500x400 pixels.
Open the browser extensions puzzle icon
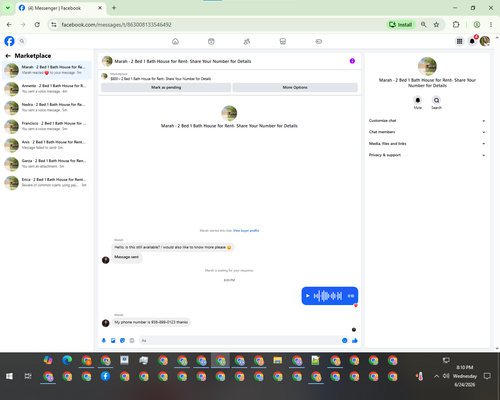456,25
